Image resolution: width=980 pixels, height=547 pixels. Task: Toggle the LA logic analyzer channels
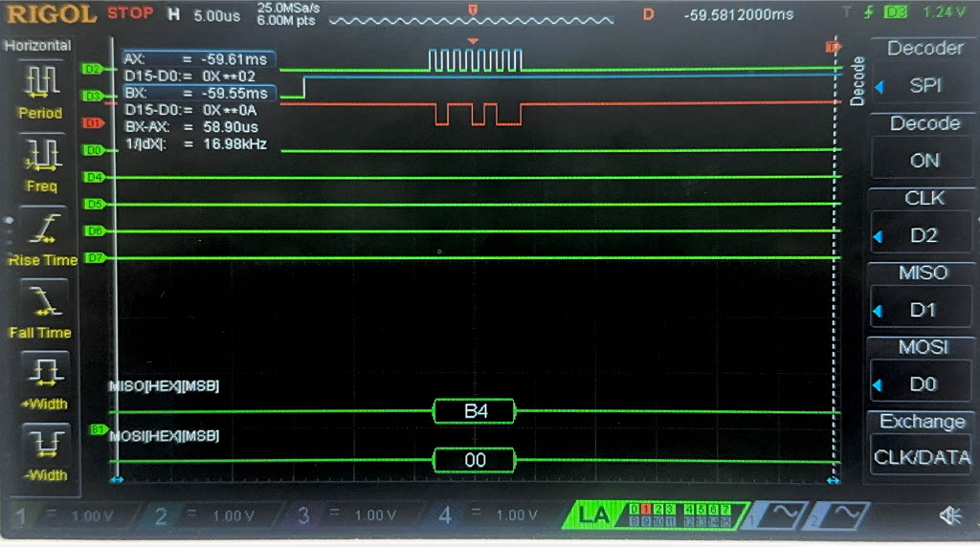click(x=593, y=515)
